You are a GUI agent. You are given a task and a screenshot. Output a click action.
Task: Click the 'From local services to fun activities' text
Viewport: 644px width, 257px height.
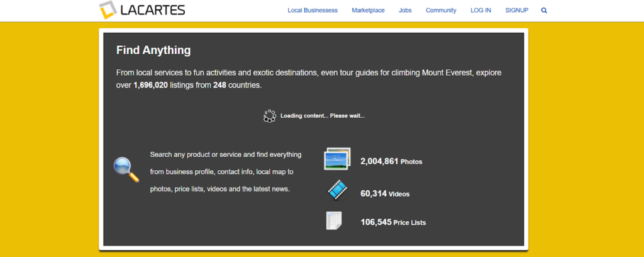tap(309, 79)
